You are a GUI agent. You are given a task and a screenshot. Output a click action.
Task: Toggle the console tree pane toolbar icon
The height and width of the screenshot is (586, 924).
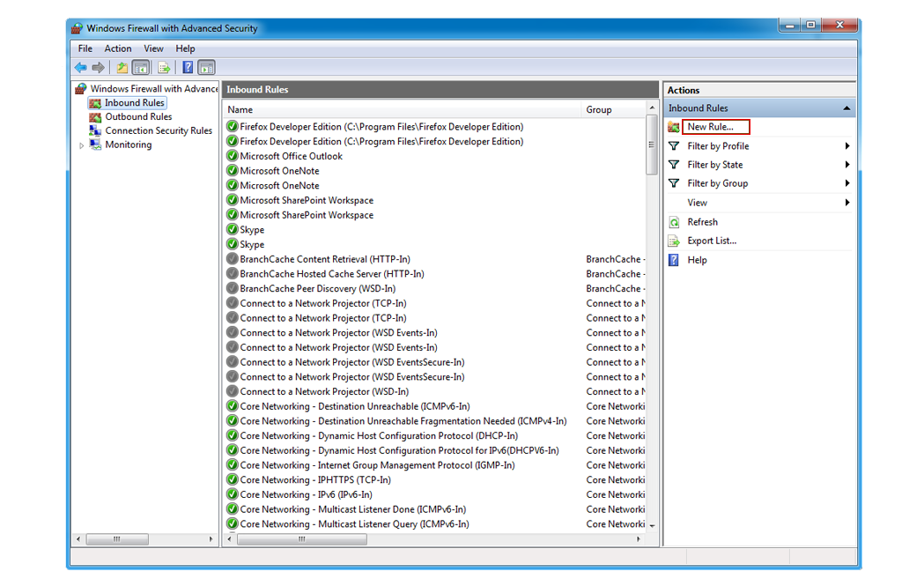coord(141,68)
